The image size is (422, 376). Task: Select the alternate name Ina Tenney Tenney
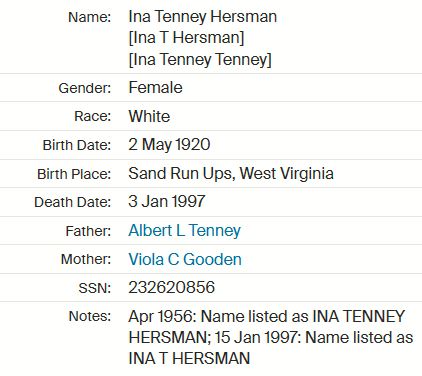click(x=200, y=60)
